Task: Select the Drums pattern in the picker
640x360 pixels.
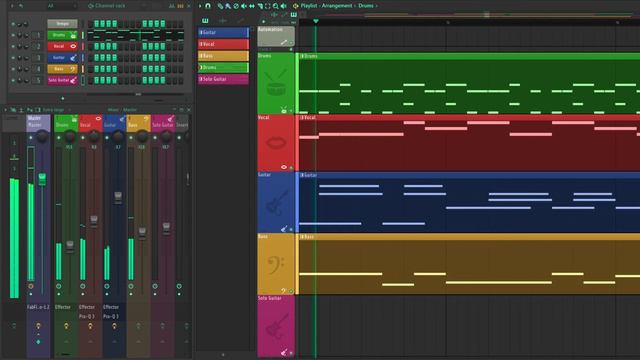Action: [x=223, y=67]
